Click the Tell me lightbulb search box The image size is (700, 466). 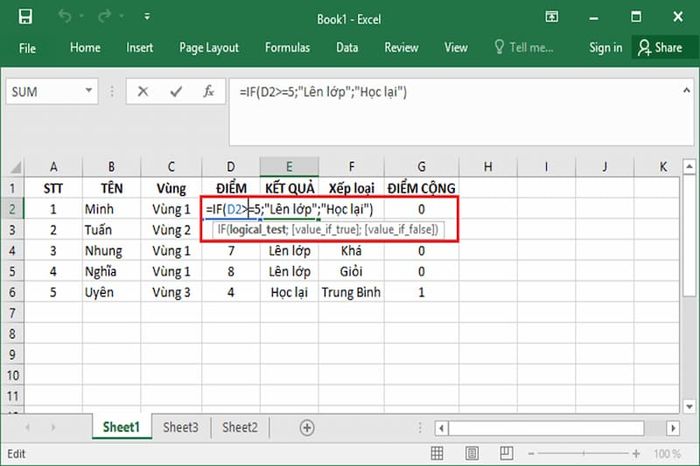pos(524,47)
